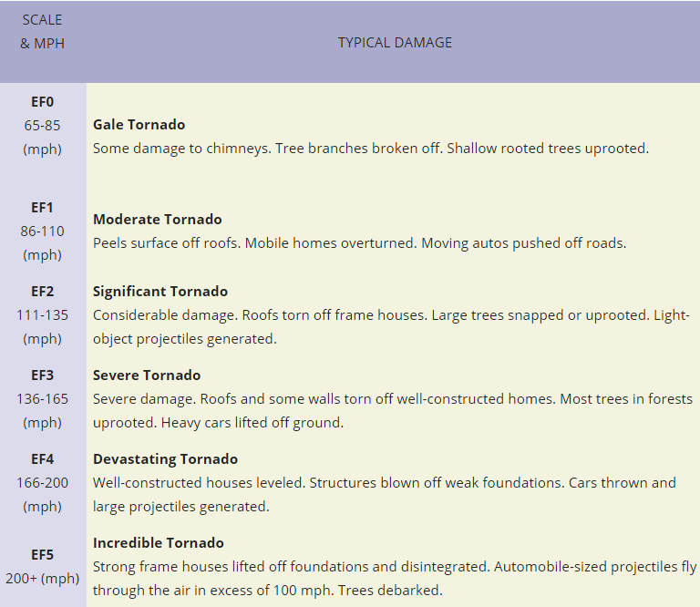Click the 200+ (mph) wind speed text
This screenshot has width=700, height=607.
pyautogui.click(x=43, y=579)
